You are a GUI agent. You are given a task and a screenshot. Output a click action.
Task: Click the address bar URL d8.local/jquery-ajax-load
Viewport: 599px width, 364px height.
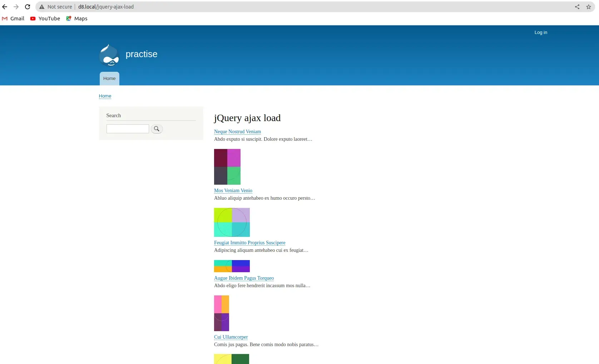(106, 7)
